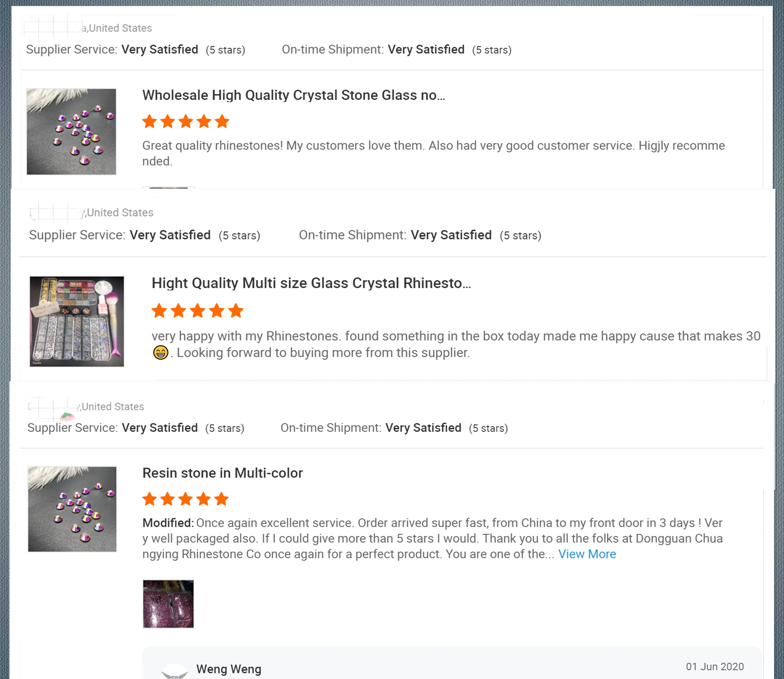This screenshot has height=679, width=784.
Task: Click the grinning emoji in the review text
Action: point(160,353)
